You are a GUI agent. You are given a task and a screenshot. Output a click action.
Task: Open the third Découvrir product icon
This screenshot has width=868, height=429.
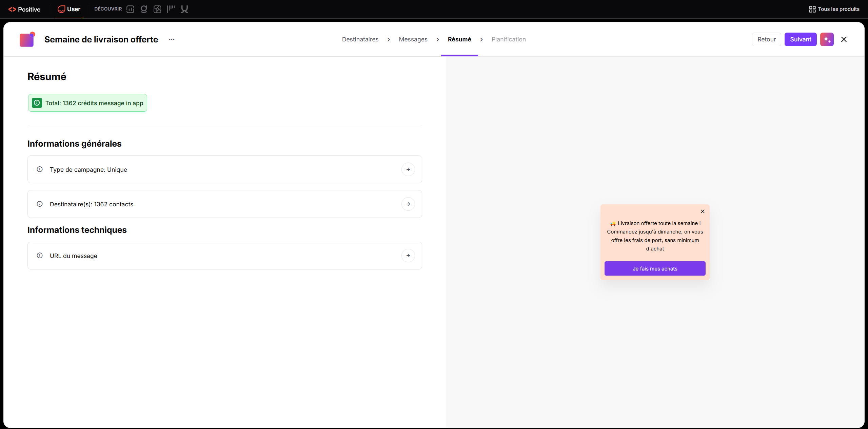point(157,9)
